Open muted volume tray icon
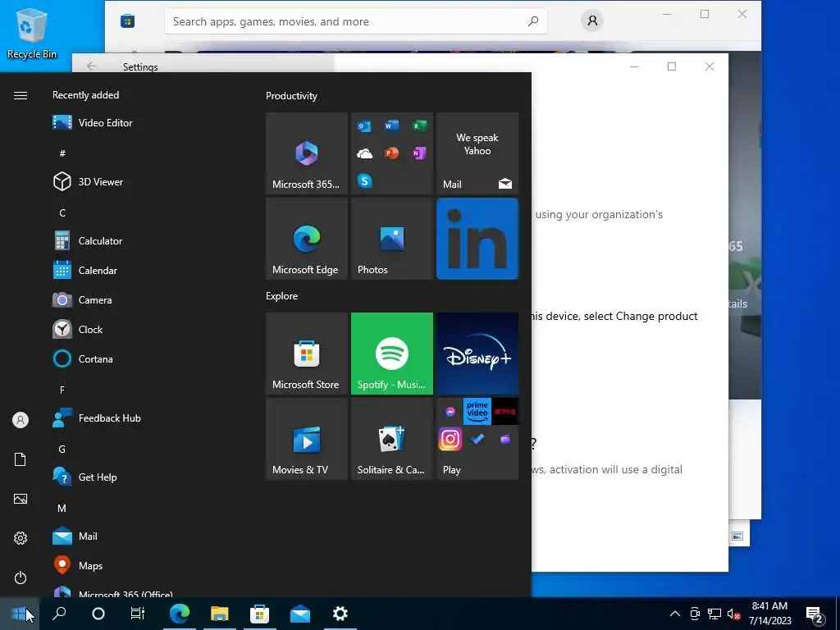This screenshot has width=840, height=630. click(x=734, y=614)
